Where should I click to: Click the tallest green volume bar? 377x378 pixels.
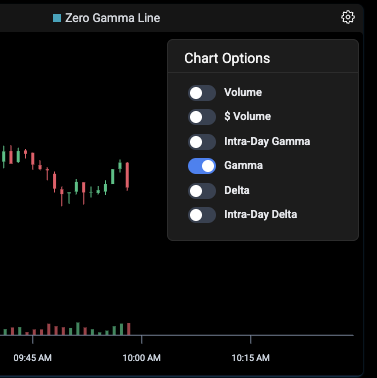click(78, 328)
